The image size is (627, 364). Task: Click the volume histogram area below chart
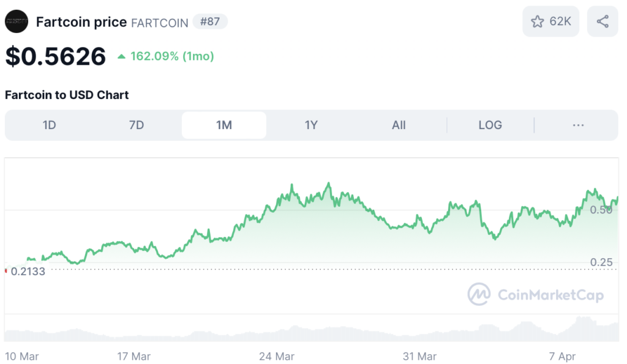pyautogui.click(x=312, y=330)
